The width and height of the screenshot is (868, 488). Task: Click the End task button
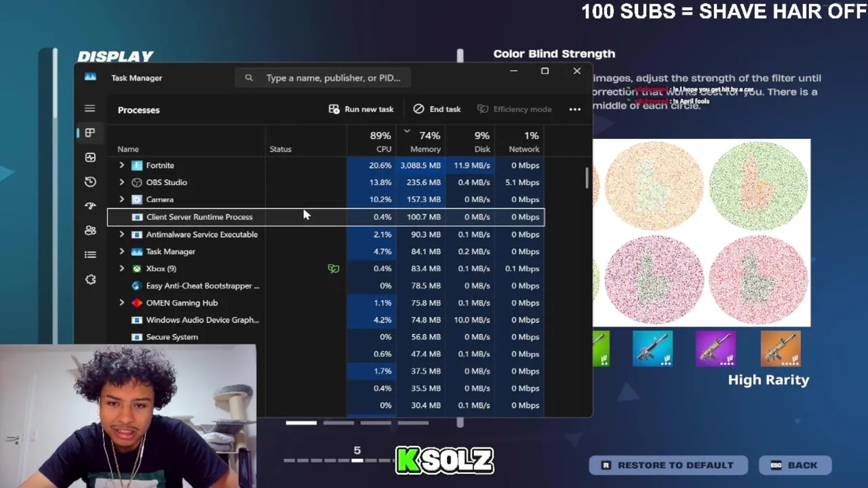tap(437, 109)
